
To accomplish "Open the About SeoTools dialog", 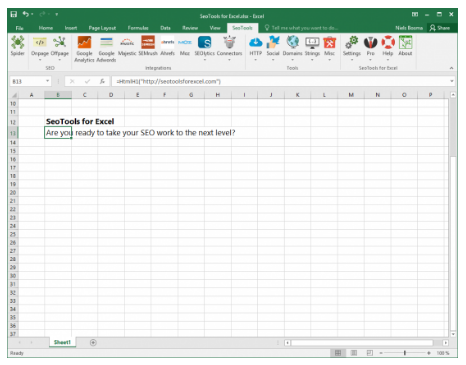I will point(405,46).
